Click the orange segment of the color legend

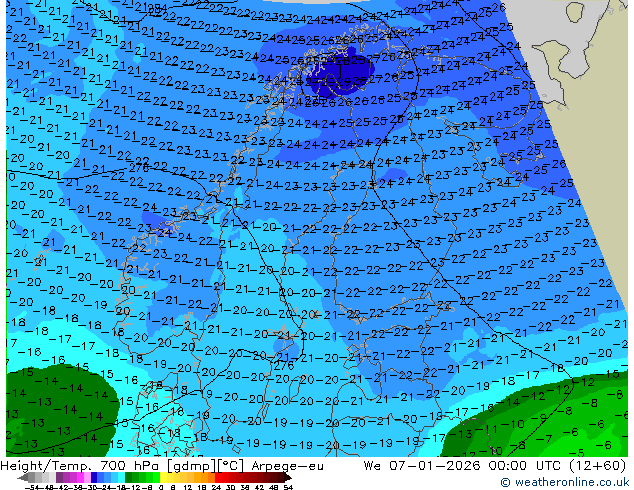(x=205, y=478)
